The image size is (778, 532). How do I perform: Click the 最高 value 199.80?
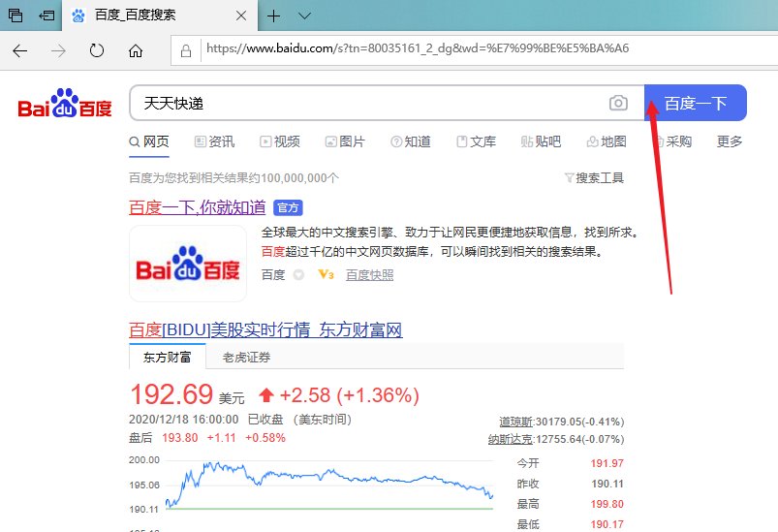[x=607, y=504]
